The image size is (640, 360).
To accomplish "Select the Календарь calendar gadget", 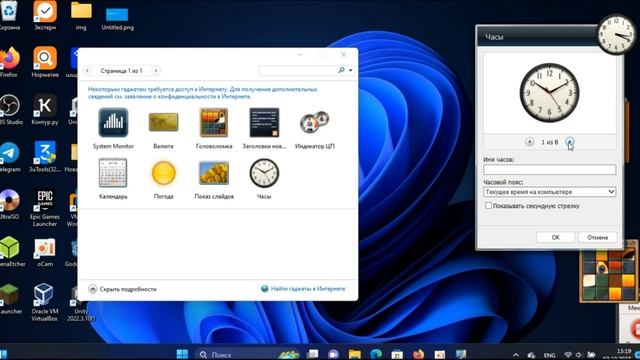I will coord(113,178).
